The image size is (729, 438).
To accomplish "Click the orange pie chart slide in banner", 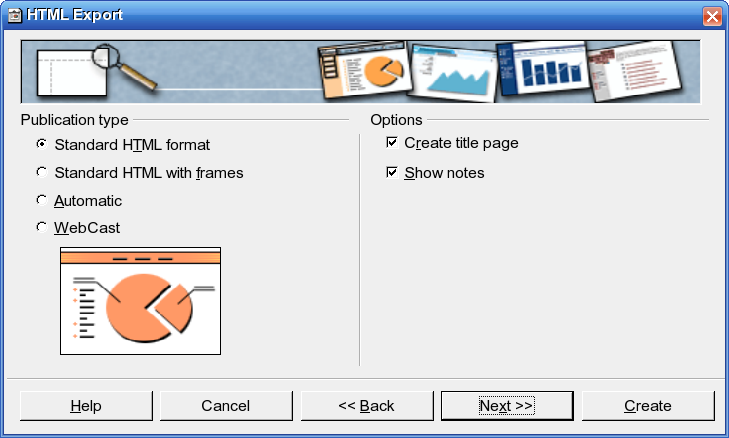I will click(364, 70).
